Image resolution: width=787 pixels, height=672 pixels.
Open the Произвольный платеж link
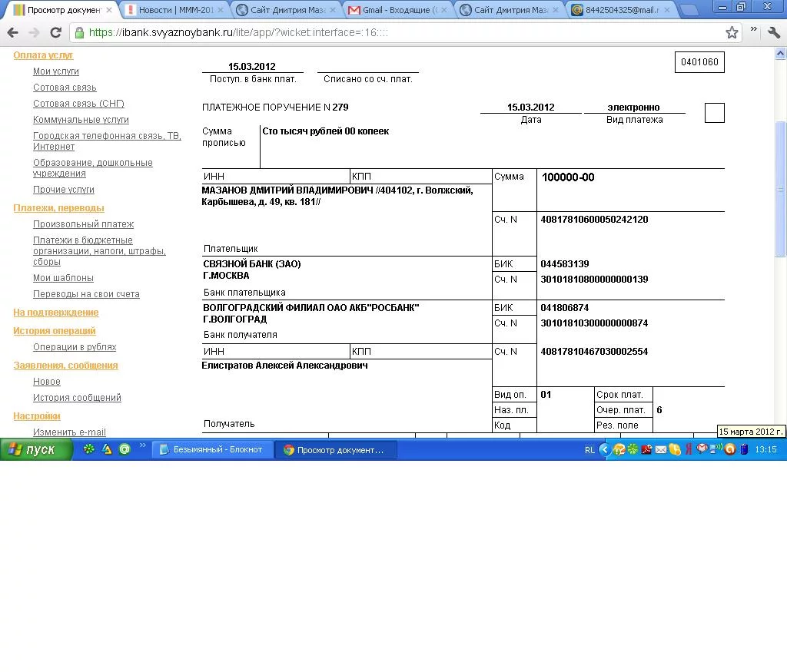coord(83,223)
